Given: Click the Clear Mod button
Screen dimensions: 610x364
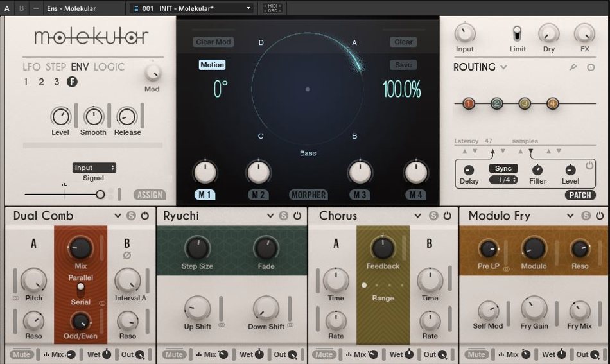Looking at the screenshot, I should coord(214,42).
